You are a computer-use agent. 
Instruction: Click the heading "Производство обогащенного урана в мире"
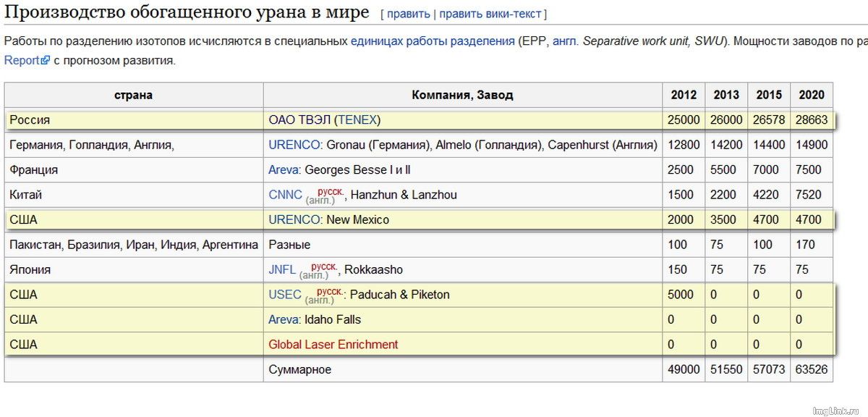pyautogui.click(x=187, y=12)
